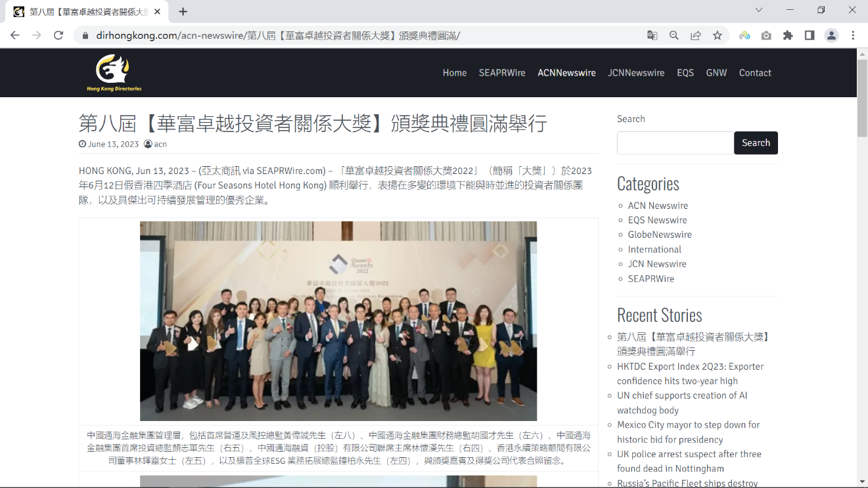Go back with the browser back arrow
Screen dimensions: 868x488
(x=15, y=35)
